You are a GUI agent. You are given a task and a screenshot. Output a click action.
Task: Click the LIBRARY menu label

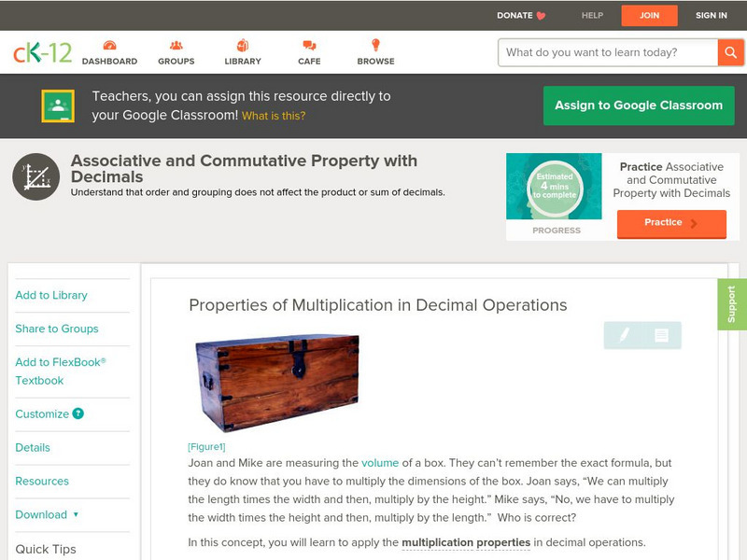[243, 61]
